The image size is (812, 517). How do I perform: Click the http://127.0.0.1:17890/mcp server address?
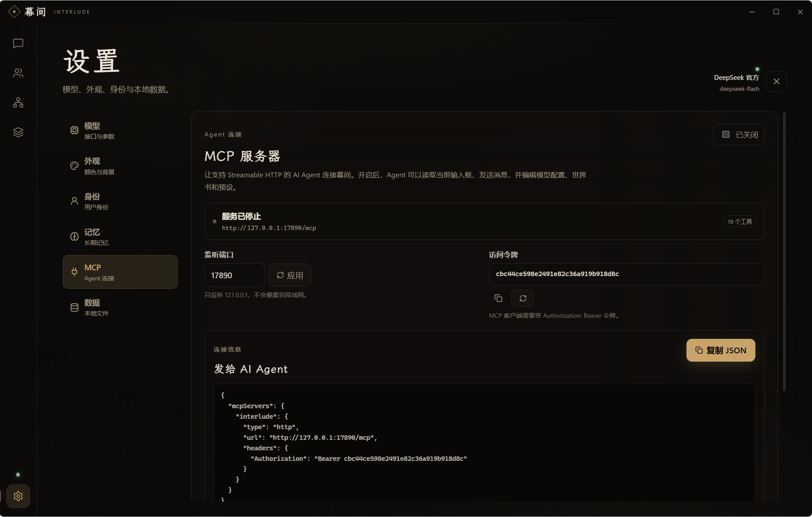click(269, 228)
